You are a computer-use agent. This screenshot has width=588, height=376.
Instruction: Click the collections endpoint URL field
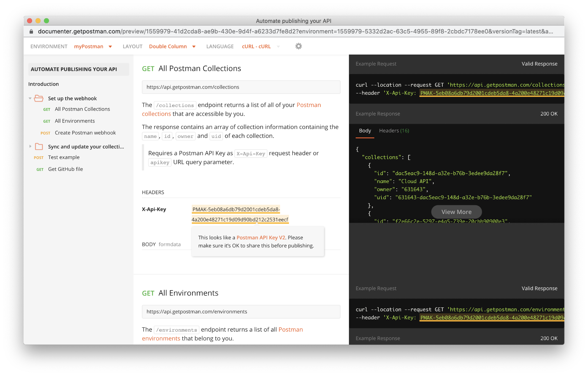241,87
